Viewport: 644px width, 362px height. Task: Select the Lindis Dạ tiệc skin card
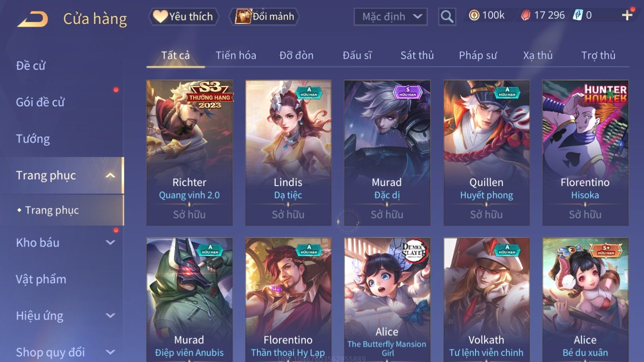[288, 153]
